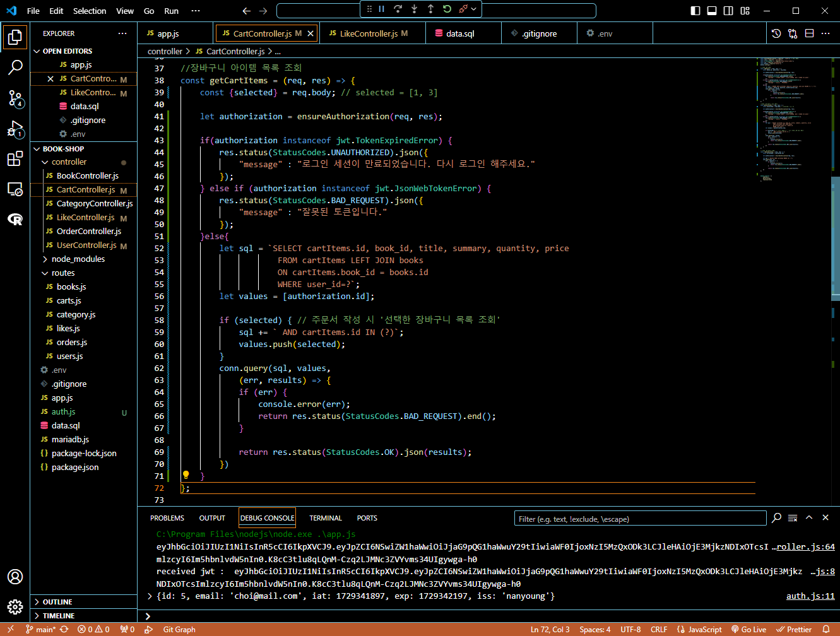Open the Run and Debug view
840x636 pixels.
tap(15, 129)
